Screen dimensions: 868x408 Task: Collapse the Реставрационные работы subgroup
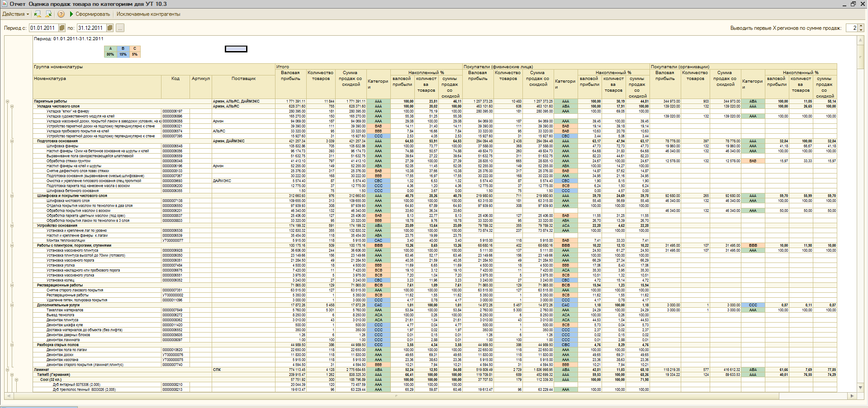point(12,285)
